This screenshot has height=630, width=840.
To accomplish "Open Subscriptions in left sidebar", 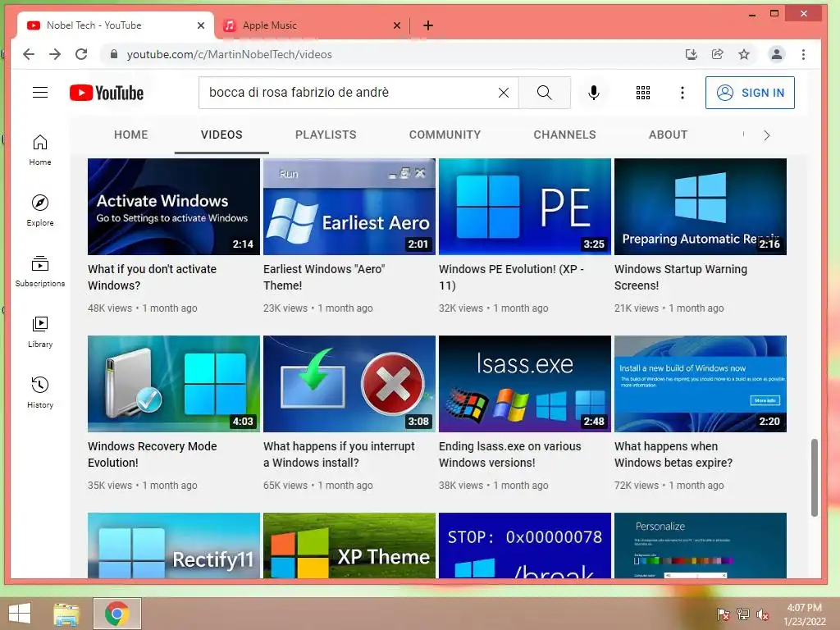I will (x=40, y=272).
